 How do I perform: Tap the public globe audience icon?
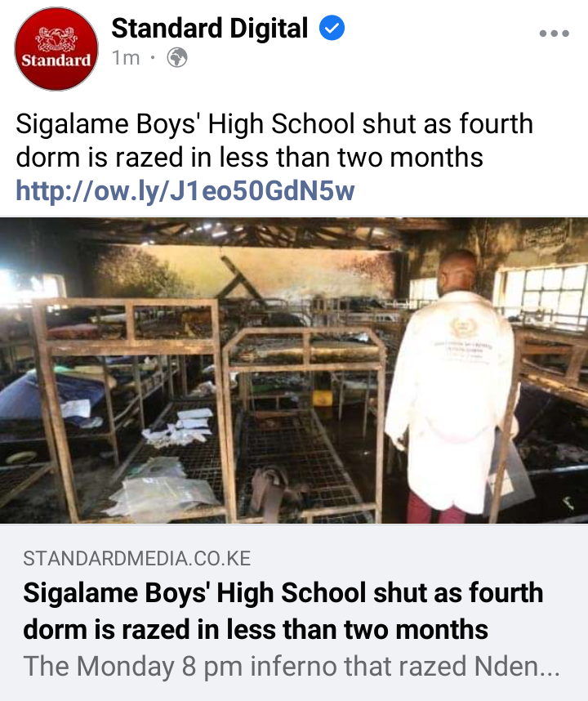177,58
